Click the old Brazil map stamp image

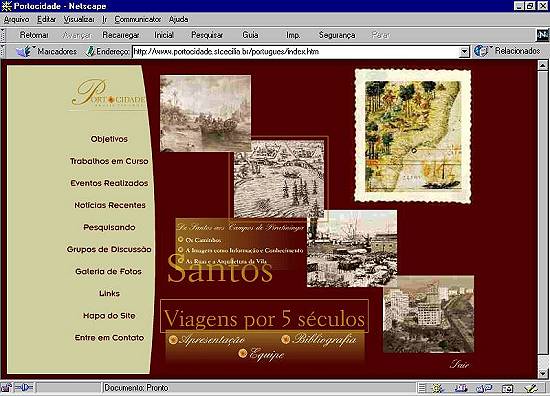413,136
